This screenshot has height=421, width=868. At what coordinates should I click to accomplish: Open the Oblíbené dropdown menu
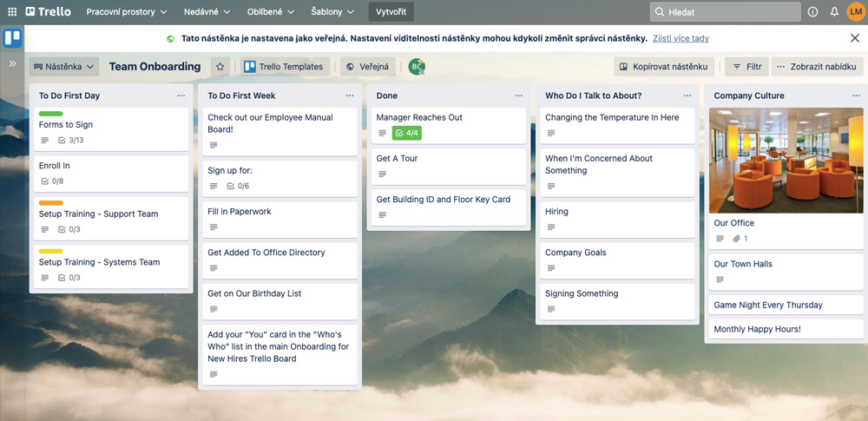point(271,11)
